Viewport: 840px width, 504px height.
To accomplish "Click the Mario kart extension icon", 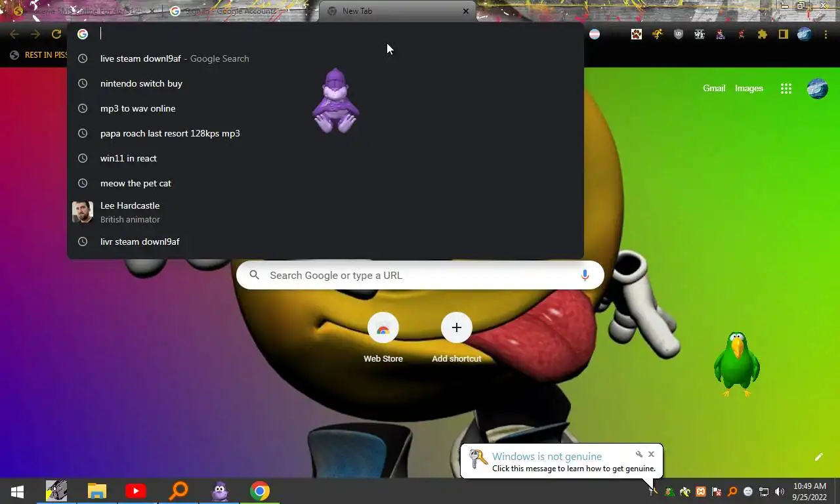I will point(721,34).
